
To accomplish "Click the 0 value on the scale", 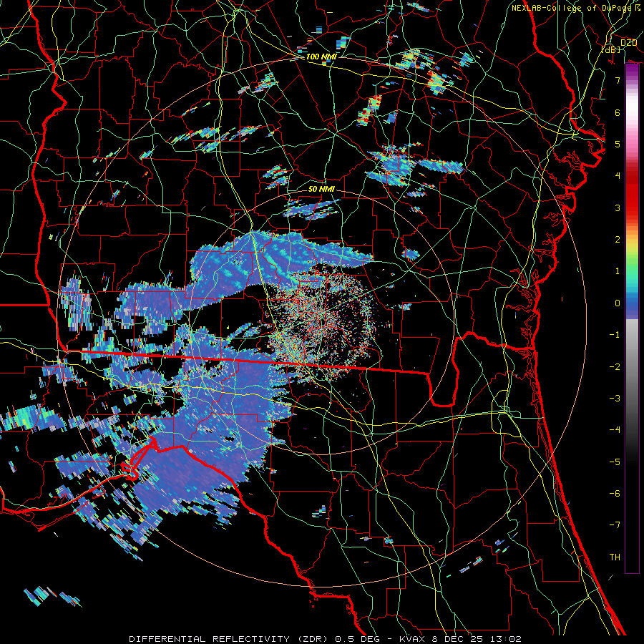I will click(x=618, y=303).
